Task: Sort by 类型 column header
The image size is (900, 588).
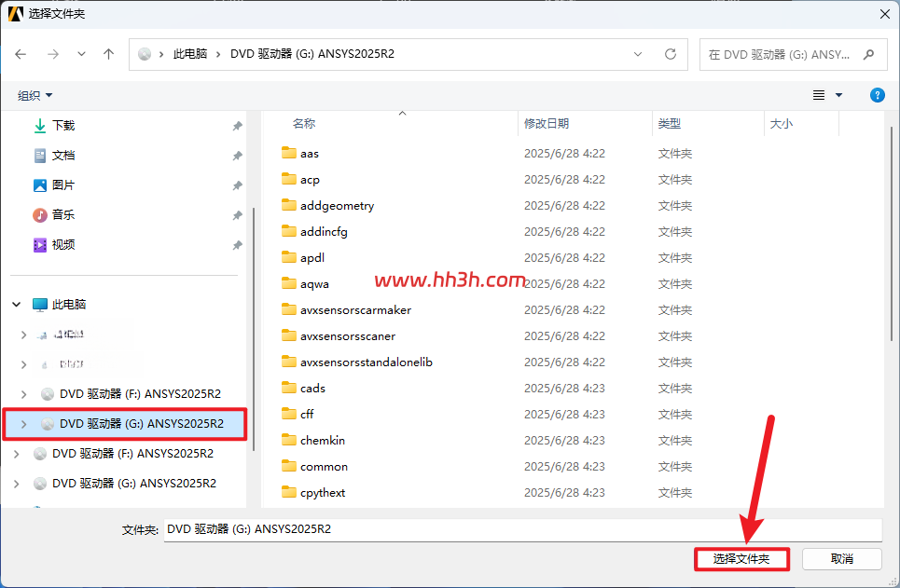Action: [x=670, y=124]
